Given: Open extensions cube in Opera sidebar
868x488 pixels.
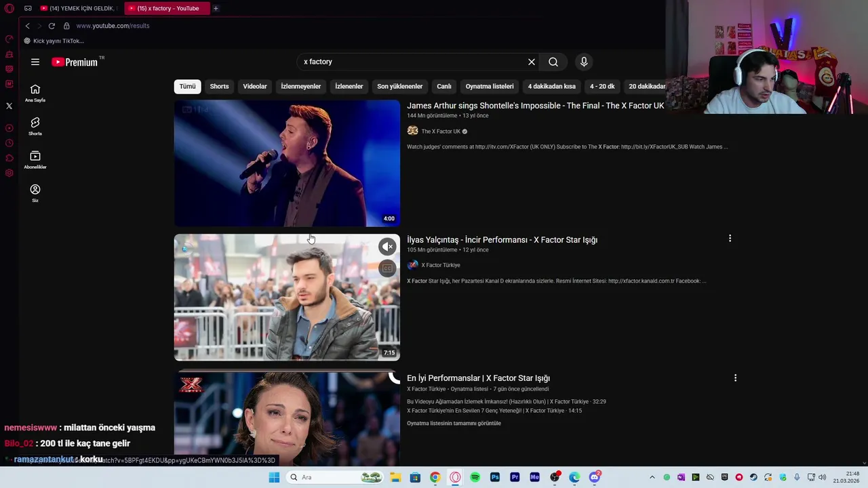Looking at the screenshot, I should [9, 158].
